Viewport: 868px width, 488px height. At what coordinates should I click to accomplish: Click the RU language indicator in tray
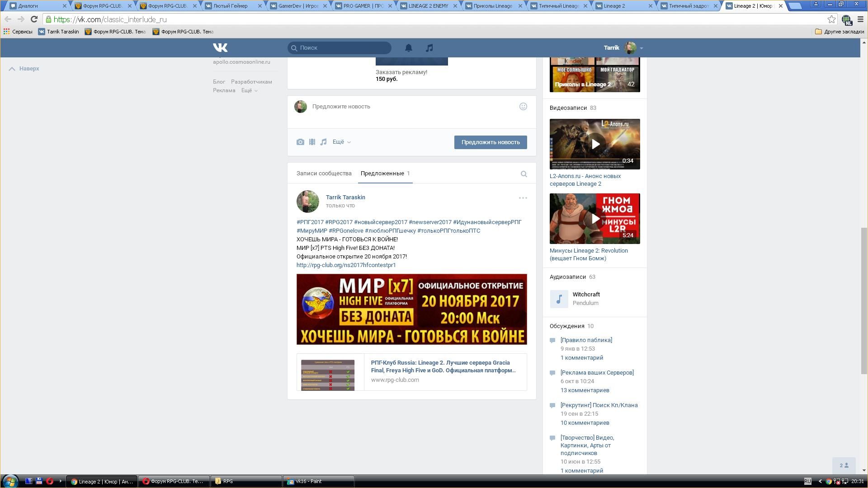pos(807,481)
